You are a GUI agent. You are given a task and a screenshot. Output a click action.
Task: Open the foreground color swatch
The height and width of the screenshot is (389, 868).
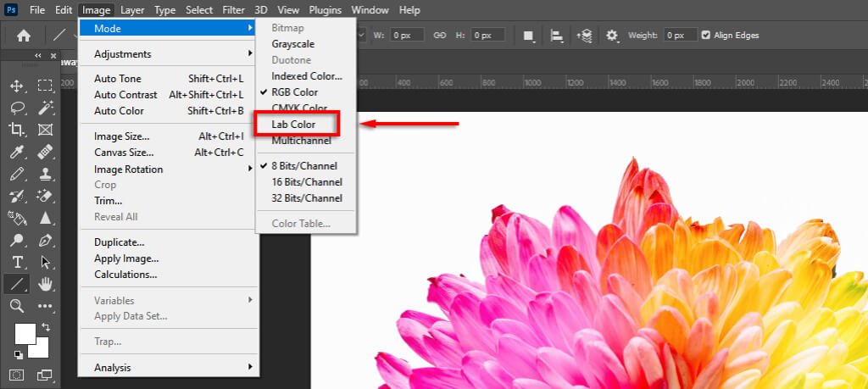tap(24, 333)
